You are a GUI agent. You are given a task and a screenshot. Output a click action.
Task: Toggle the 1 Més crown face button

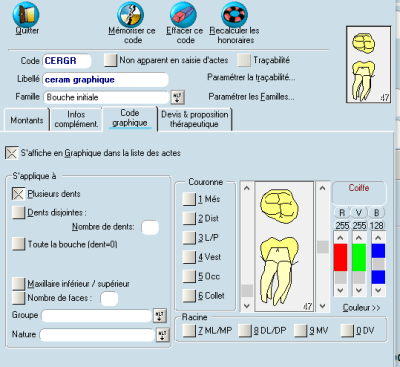189,199
